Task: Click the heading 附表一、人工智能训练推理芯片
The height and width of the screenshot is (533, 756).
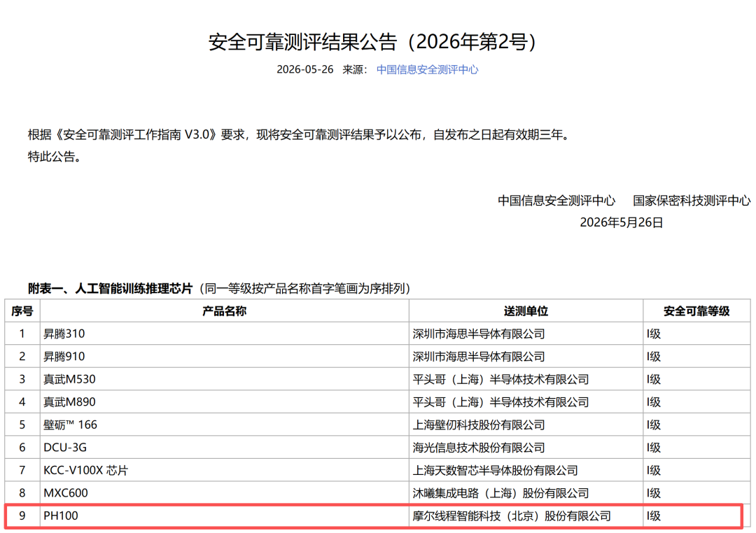Action: click(110, 288)
